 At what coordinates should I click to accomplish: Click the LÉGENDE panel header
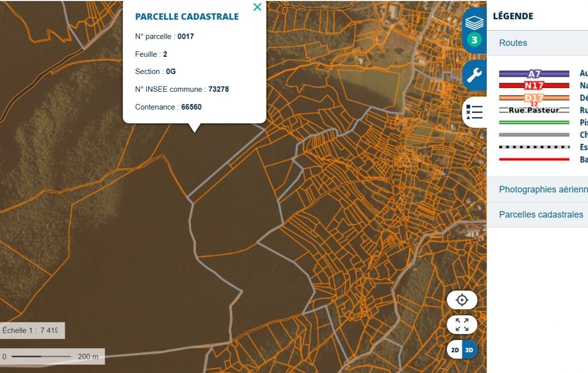tap(513, 16)
